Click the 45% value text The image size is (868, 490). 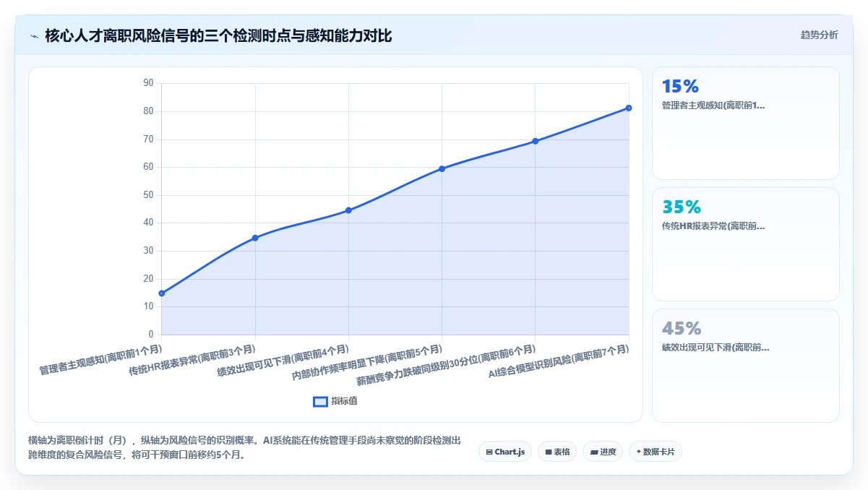682,329
